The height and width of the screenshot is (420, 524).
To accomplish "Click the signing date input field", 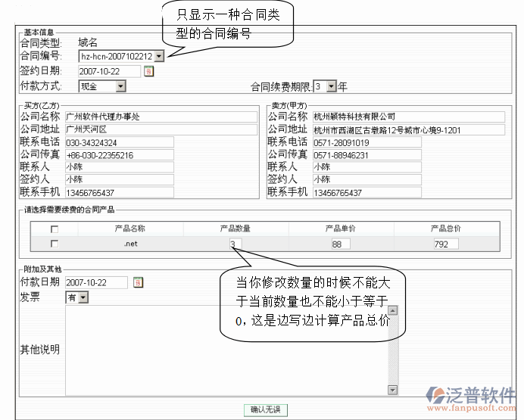I will tap(109, 71).
